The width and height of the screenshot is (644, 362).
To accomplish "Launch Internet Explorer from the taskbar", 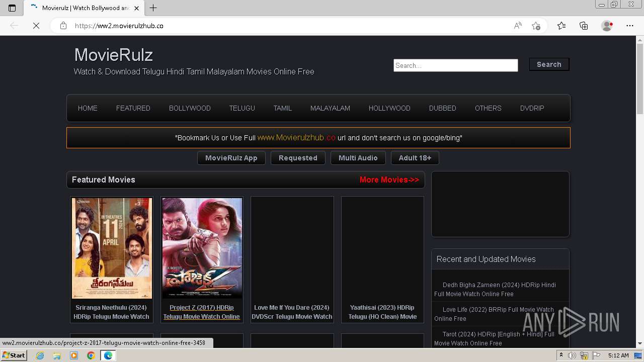I will coord(40,355).
